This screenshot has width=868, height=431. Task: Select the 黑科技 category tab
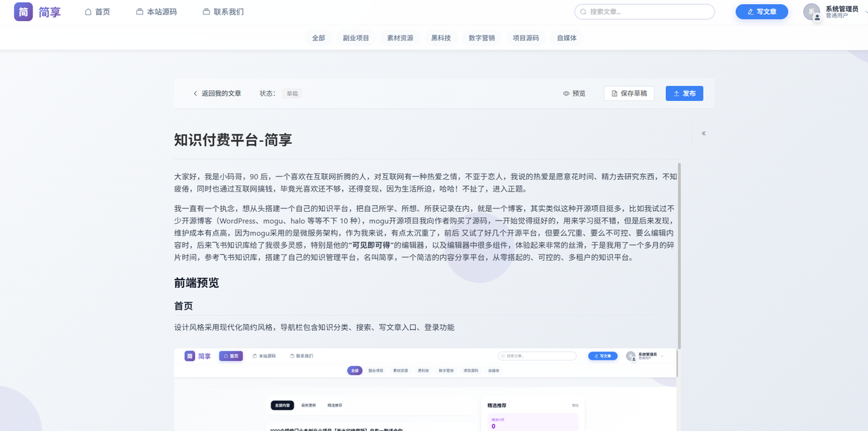point(441,37)
